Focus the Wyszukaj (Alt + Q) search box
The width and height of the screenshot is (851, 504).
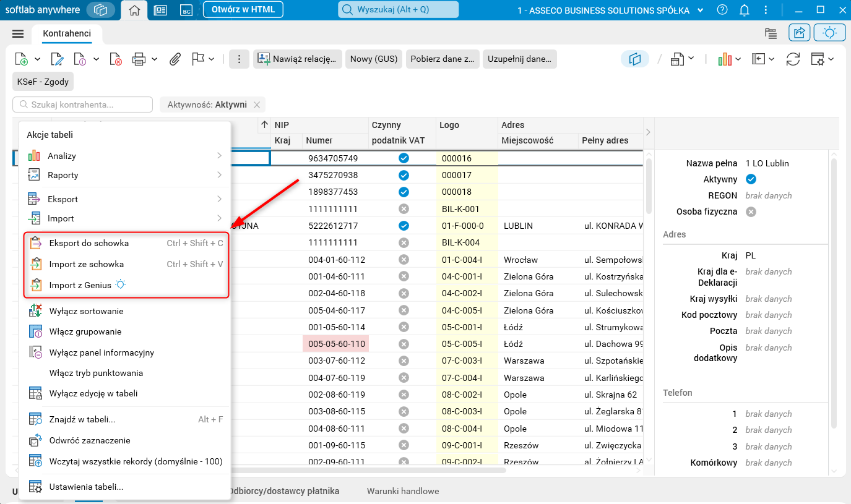399,9
